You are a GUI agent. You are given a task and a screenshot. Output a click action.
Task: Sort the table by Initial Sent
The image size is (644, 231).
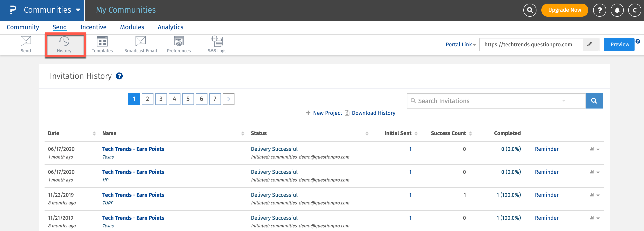tap(416, 133)
